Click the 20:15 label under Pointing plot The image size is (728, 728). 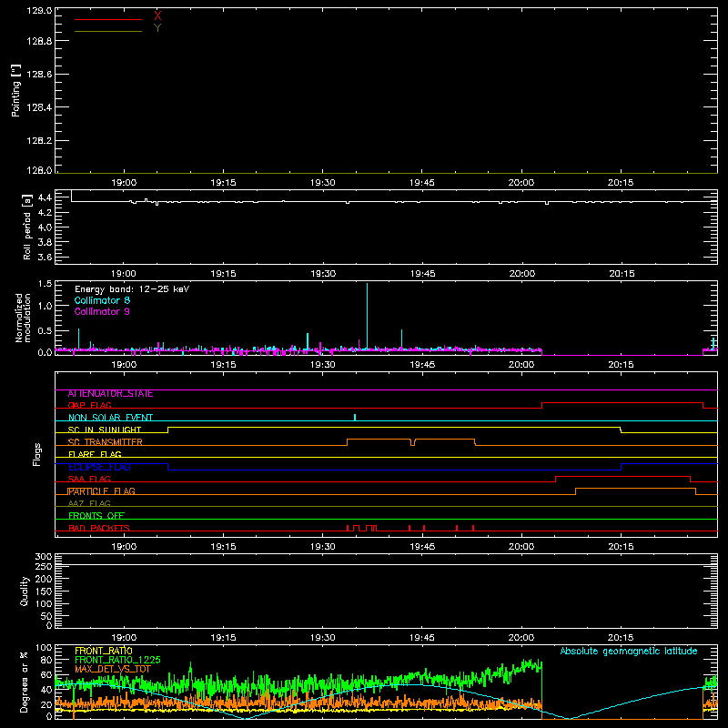[x=621, y=183]
